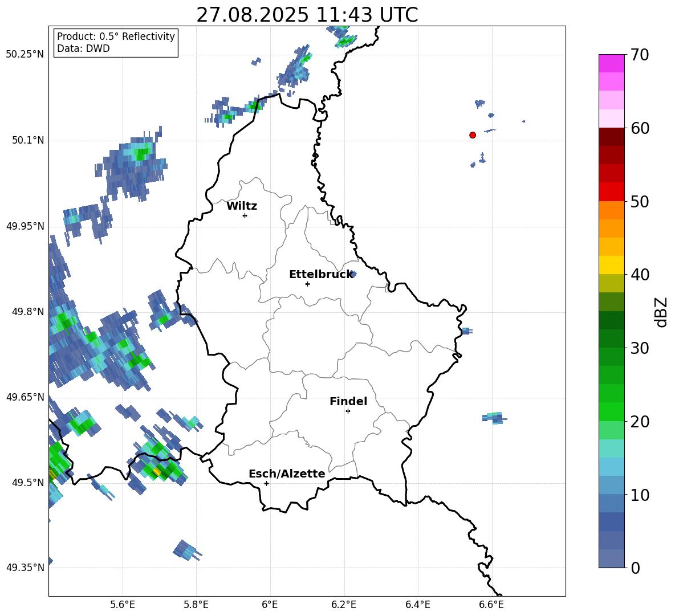
Task: Click the 49.35°N latitude tick label
Action: pyautogui.click(x=25, y=568)
